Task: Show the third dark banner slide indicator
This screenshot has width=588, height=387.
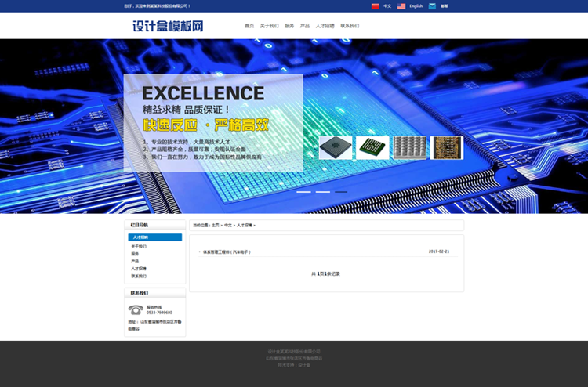Action: 341,192
